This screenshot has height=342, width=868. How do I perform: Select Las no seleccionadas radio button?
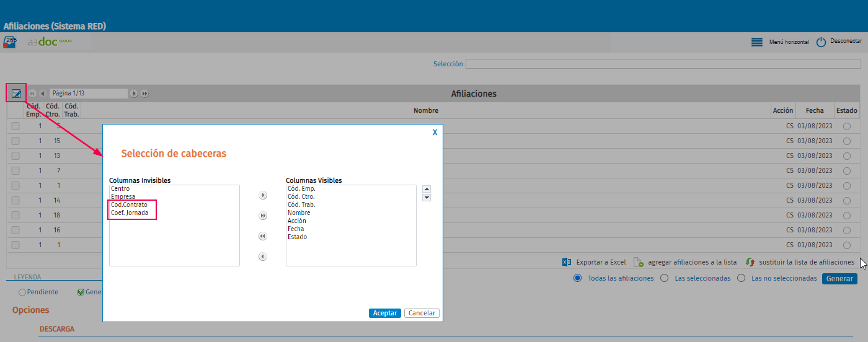tap(741, 278)
